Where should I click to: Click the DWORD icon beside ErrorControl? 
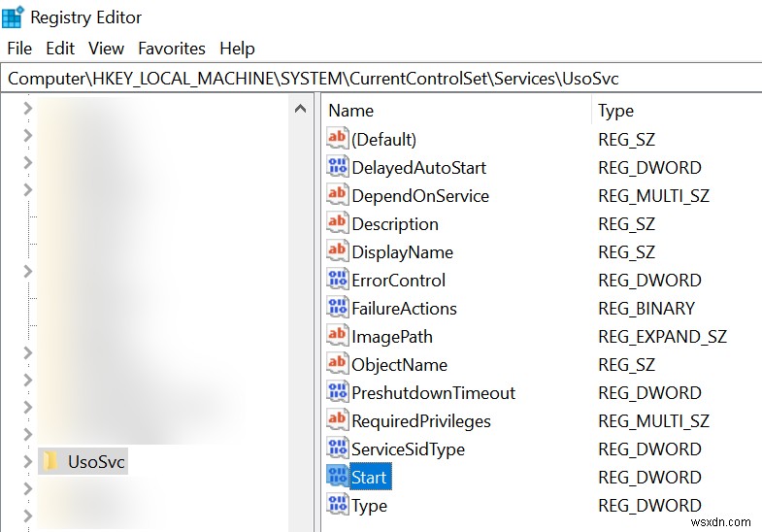pyautogui.click(x=337, y=280)
